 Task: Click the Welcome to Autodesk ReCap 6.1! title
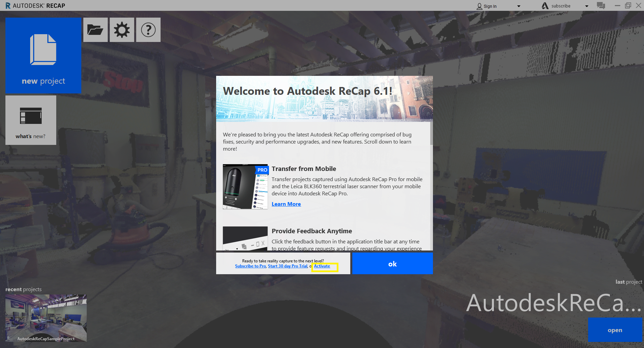pyautogui.click(x=308, y=91)
